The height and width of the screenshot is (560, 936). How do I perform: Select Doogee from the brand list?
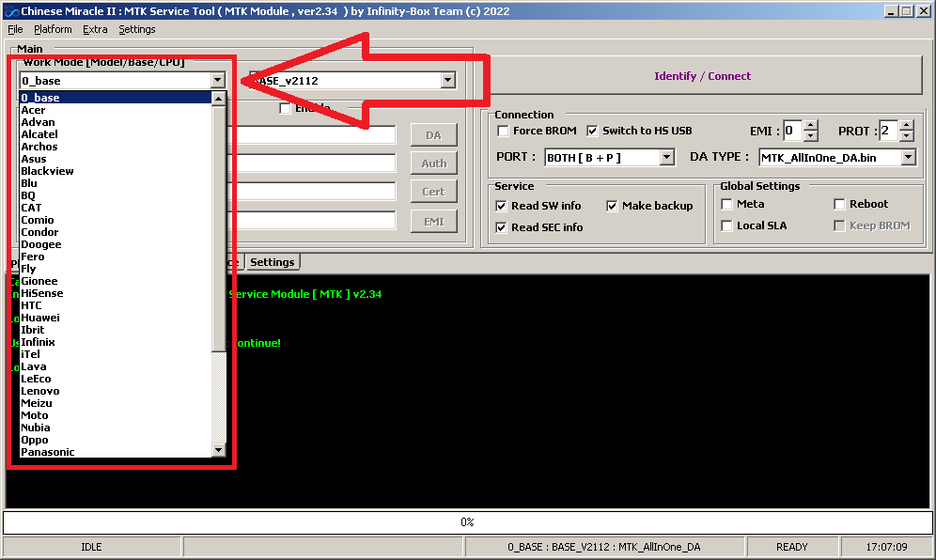116,245
